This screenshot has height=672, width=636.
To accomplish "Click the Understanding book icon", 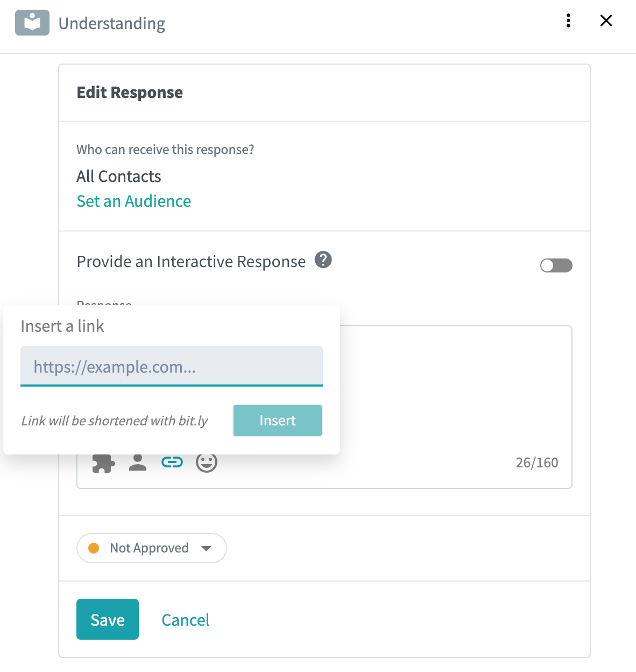I will coord(32,23).
